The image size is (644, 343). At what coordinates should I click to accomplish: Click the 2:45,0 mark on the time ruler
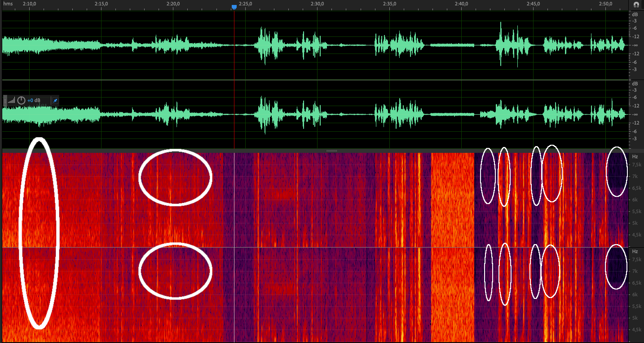[x=533, y=4]
